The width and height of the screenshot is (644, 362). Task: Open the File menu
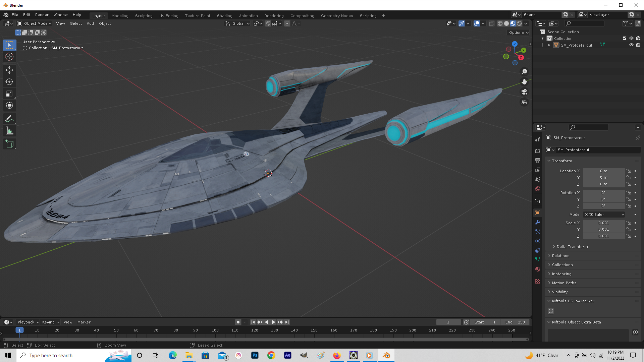(15, 15)
